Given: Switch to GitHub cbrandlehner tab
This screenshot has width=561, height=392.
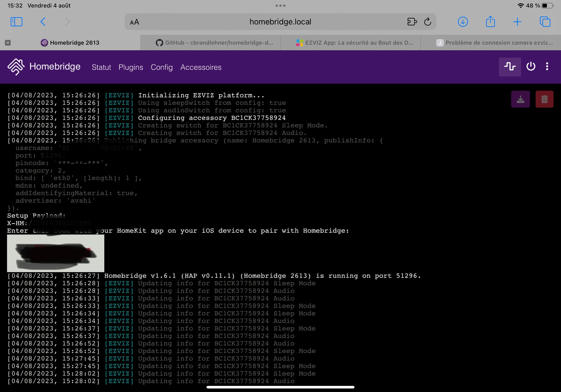Looking at the screenshot, I should coord(210,43).
